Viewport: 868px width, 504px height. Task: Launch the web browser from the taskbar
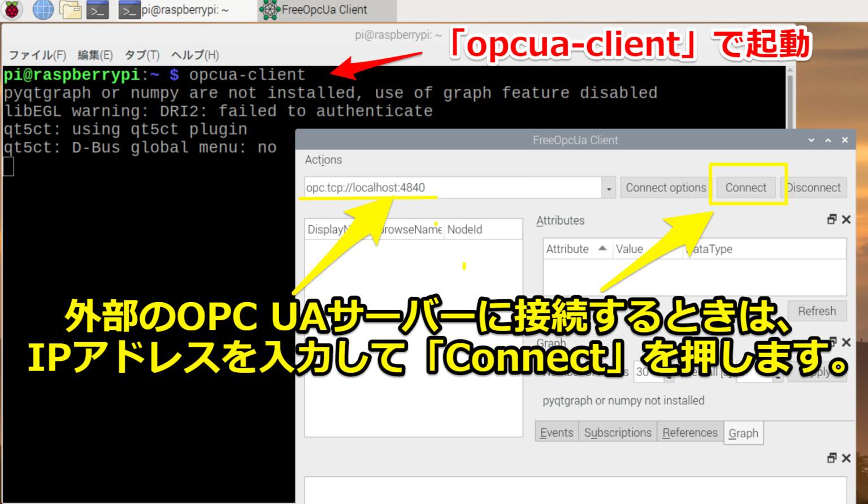(42, 10)
